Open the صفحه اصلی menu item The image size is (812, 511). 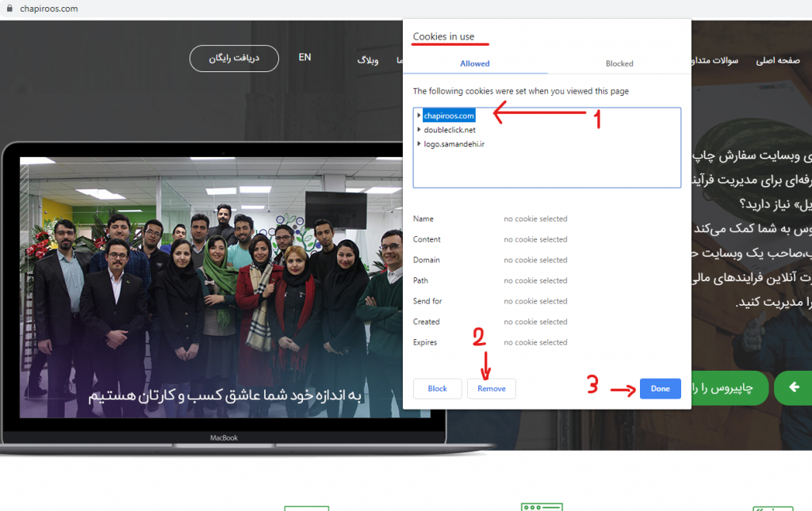coord(778,60)
